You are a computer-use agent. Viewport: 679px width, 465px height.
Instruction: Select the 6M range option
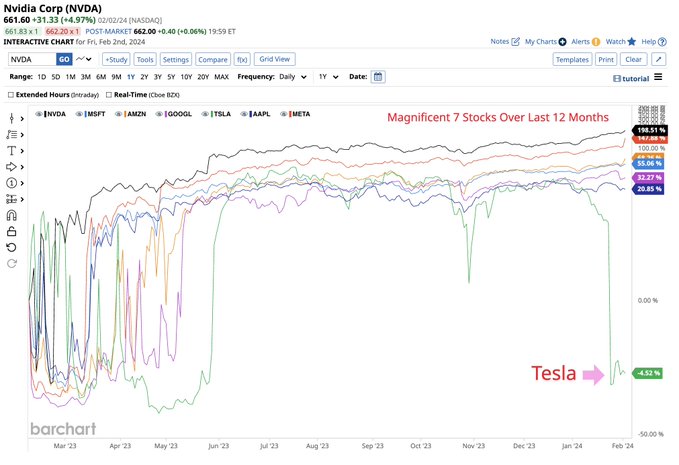101,76
